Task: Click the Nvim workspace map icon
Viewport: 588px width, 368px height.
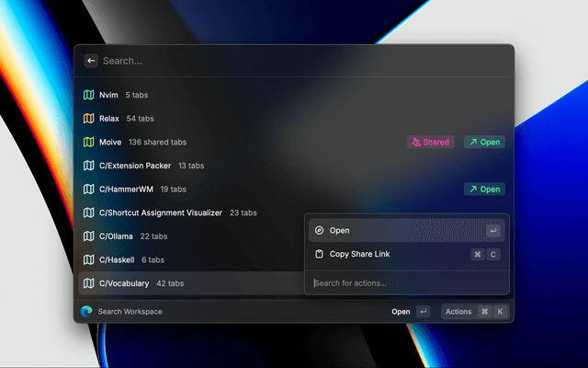Action: [x=89, y=95]
